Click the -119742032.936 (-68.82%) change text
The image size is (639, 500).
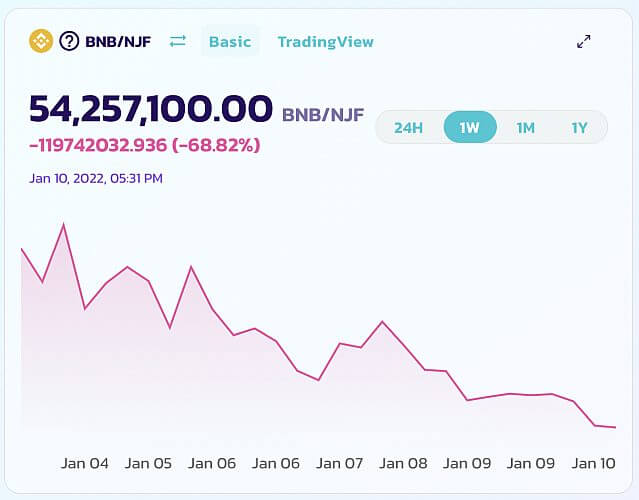(145, 145)
